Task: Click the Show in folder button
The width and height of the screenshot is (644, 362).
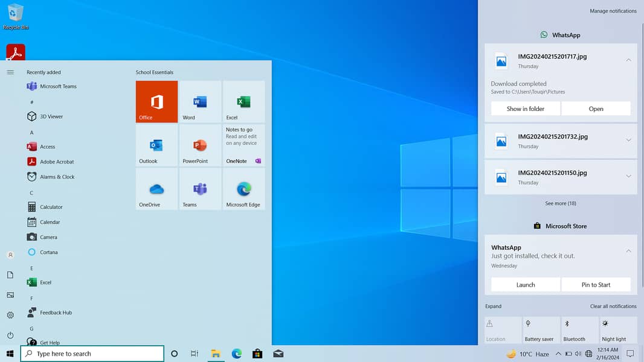Action: [525, 109]
